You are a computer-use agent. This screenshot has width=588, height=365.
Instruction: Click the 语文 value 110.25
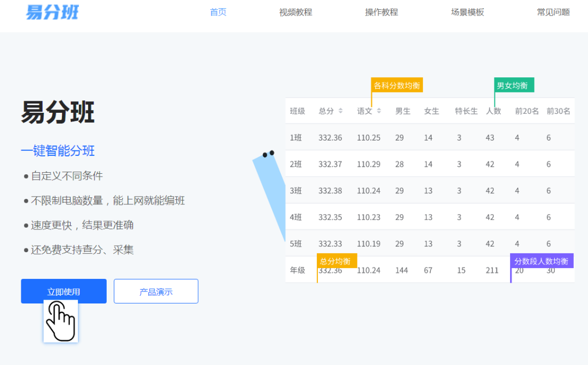pos(369,138)
